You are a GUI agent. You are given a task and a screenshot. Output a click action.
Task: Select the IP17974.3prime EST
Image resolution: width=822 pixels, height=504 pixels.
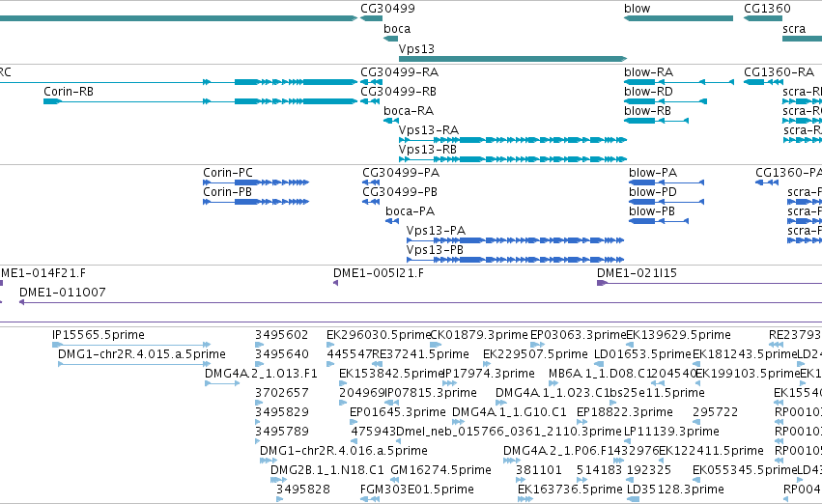(450, 383)
